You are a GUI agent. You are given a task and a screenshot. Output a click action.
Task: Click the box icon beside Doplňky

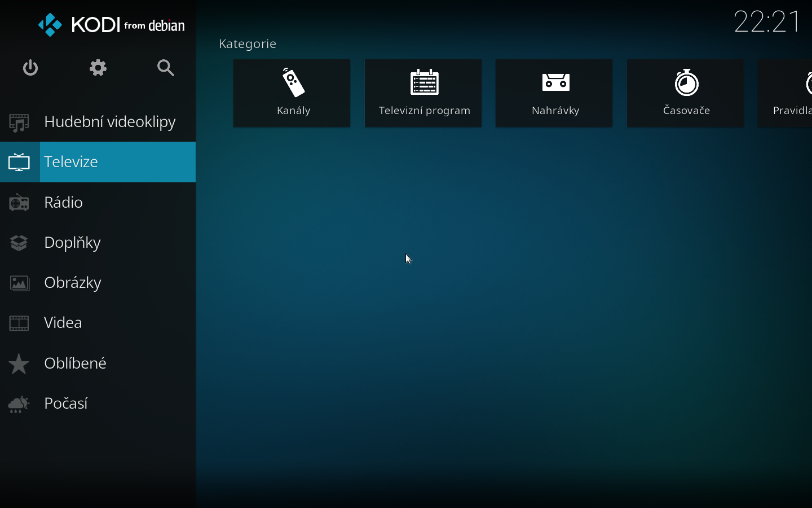click(x=19, y=243)
